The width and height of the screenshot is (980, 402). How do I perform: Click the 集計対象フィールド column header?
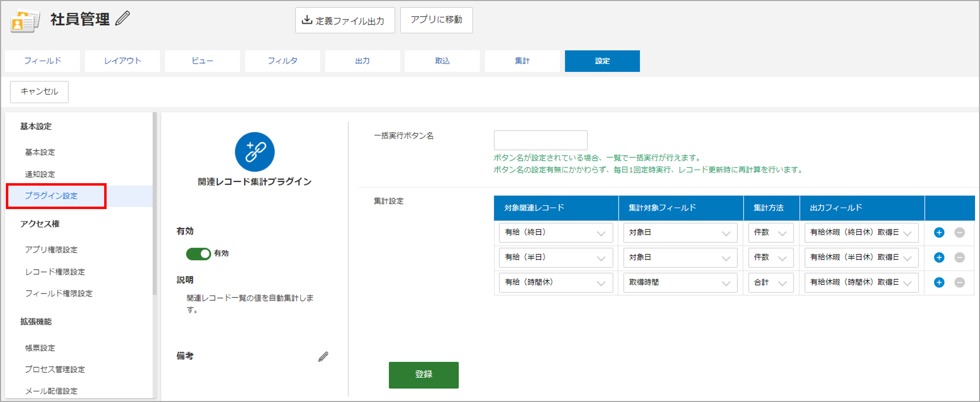pos(681,208)
